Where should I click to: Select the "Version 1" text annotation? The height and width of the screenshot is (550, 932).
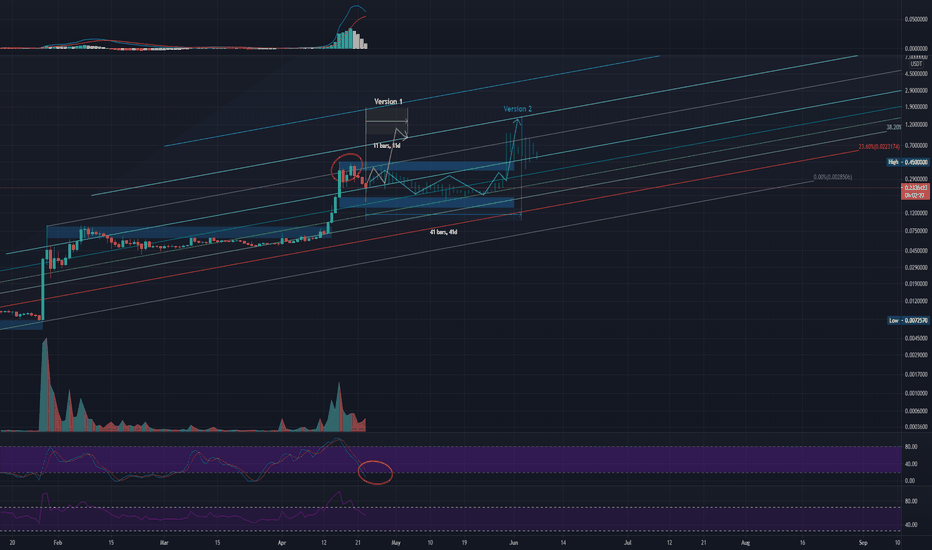(388, 102)
